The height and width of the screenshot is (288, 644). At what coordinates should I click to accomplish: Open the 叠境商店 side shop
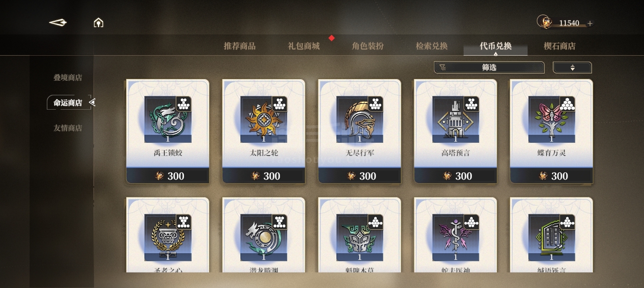pos(68,78)
